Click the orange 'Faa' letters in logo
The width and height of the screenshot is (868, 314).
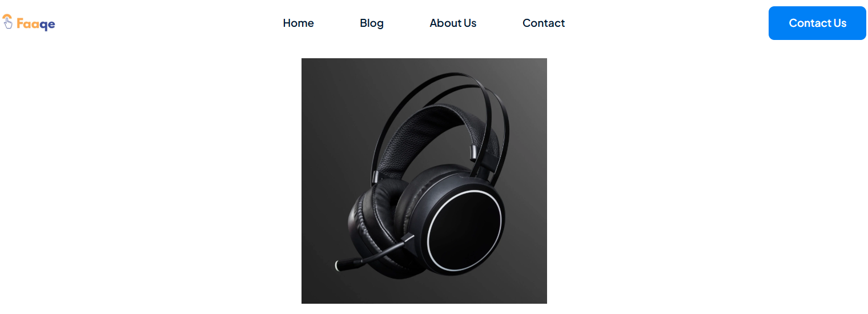[x=29, y=23]
